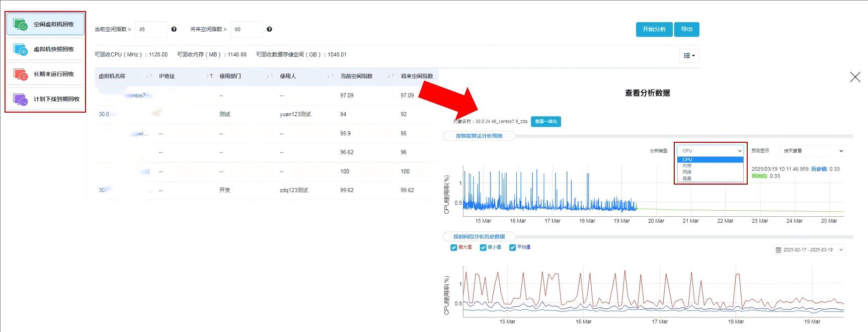Click the 查看一体化 button
Image resolution: width=868 pixels, height=332 pixels.
[x=546, y=122]
